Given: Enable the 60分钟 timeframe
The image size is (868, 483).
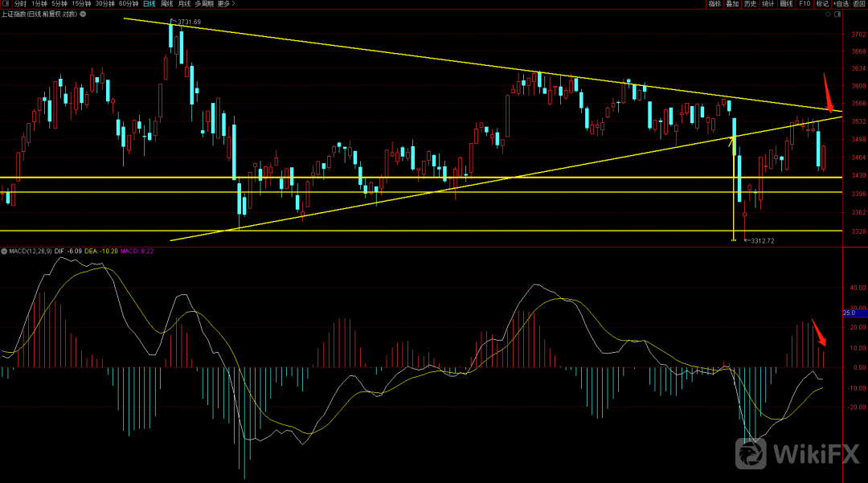Looking at the screenshot, I should tap(129, 4).
